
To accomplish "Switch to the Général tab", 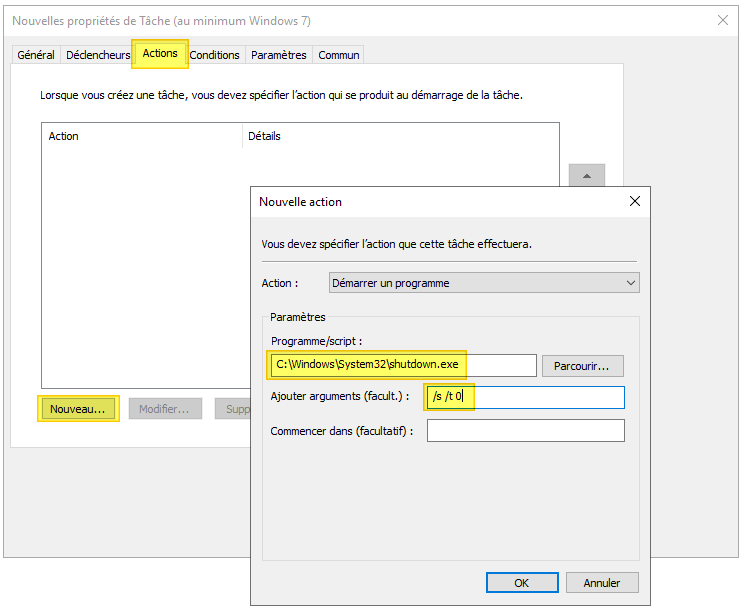I will (x=37, y=55).
